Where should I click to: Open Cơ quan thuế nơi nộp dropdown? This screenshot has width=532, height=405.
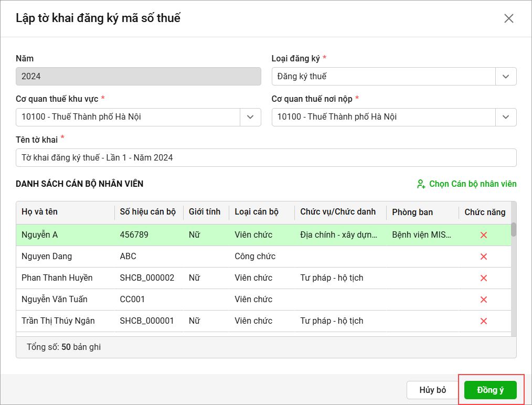pos(506,117)
